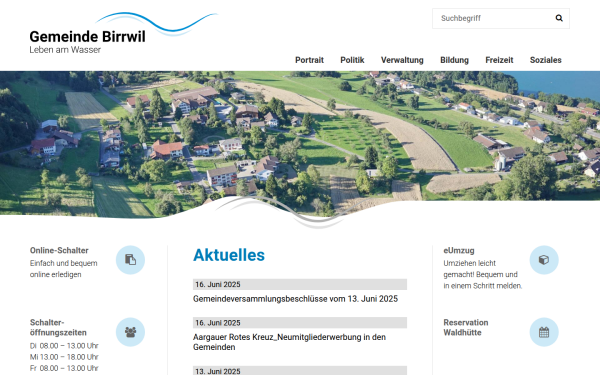
Task: Open the Verwaltung menu
Action: (402, 60)
